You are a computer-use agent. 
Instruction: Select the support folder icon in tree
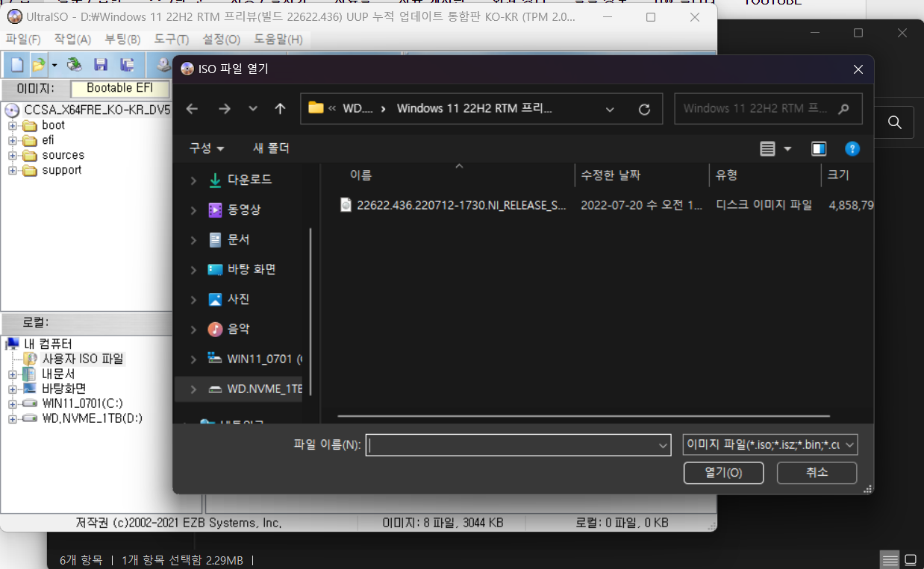pyautogui.click(x=30, y=170)
